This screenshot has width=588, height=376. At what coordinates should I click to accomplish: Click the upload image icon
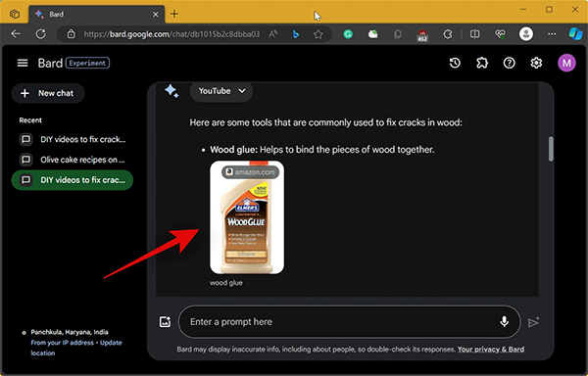[165, 322]
